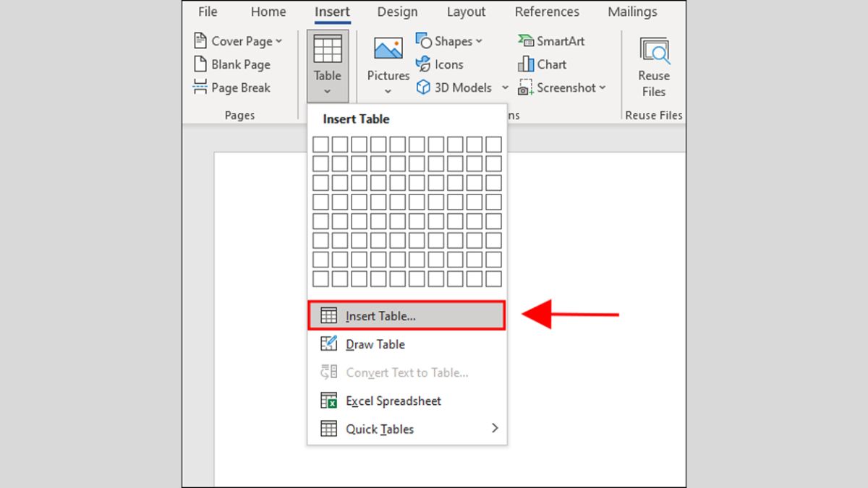Expand the 3D Models dropdown arrow

click(x=505, y=87)
